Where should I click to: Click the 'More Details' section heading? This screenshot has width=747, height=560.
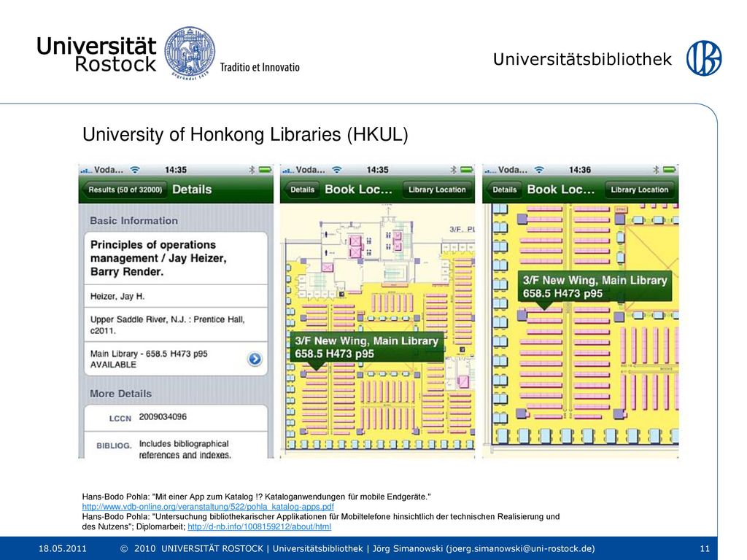pyautogui.click(x=120, y=394)
